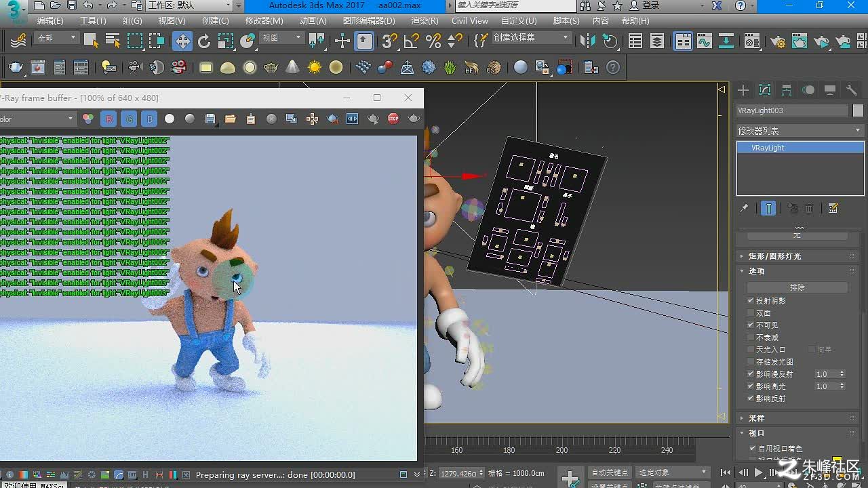Image resolution: width=868 pixels, height=488 pixels.
Task: Edit the VRayLight003 object name field
Action: (x=792, y=110)
